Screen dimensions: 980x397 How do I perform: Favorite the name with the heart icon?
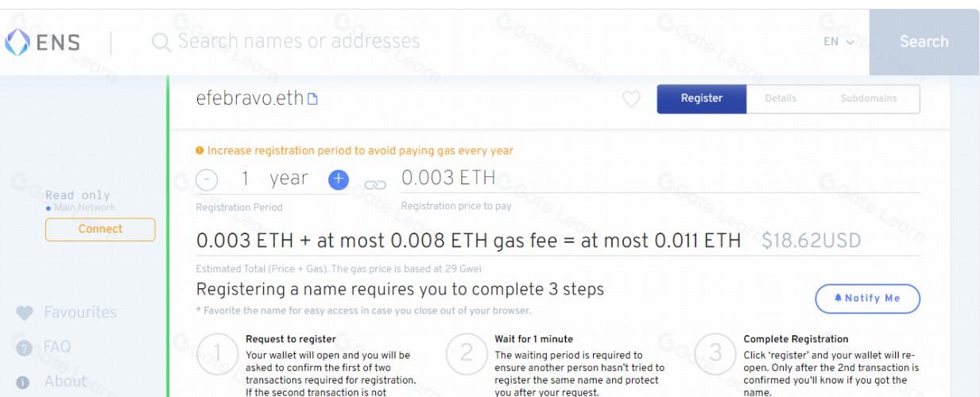pos(631,99)
